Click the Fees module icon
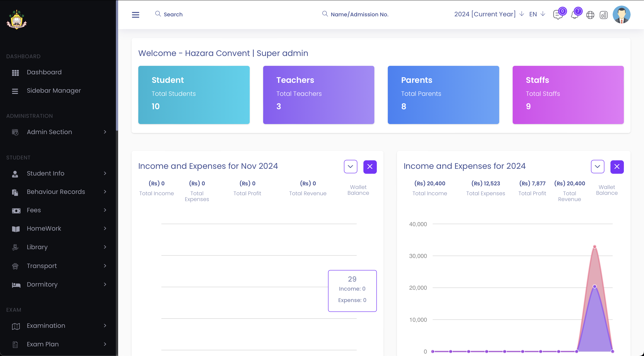Viewport: 644px width, 356px height. tap(16, 210)
